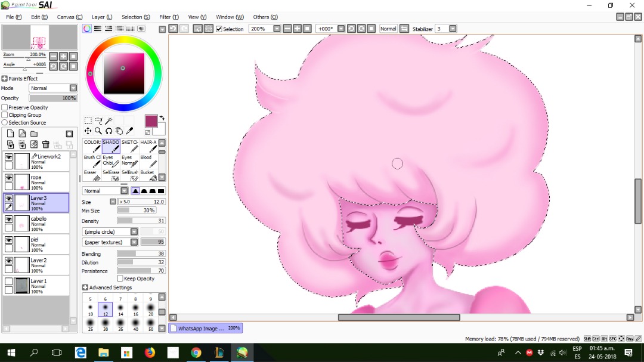The image size is (644, 362).
Task: Choose the Blood brush preset
Action: pos(148,161)
